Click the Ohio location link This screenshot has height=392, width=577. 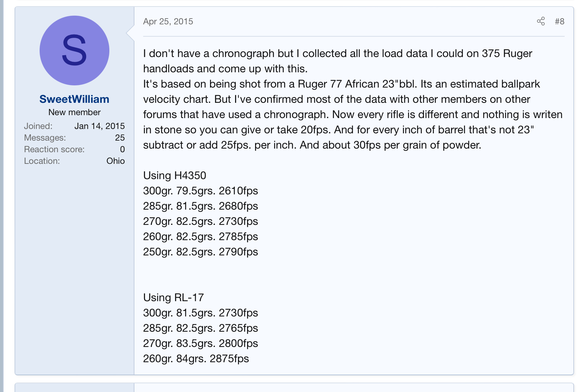pyautogui.click(x=116, y=161)
